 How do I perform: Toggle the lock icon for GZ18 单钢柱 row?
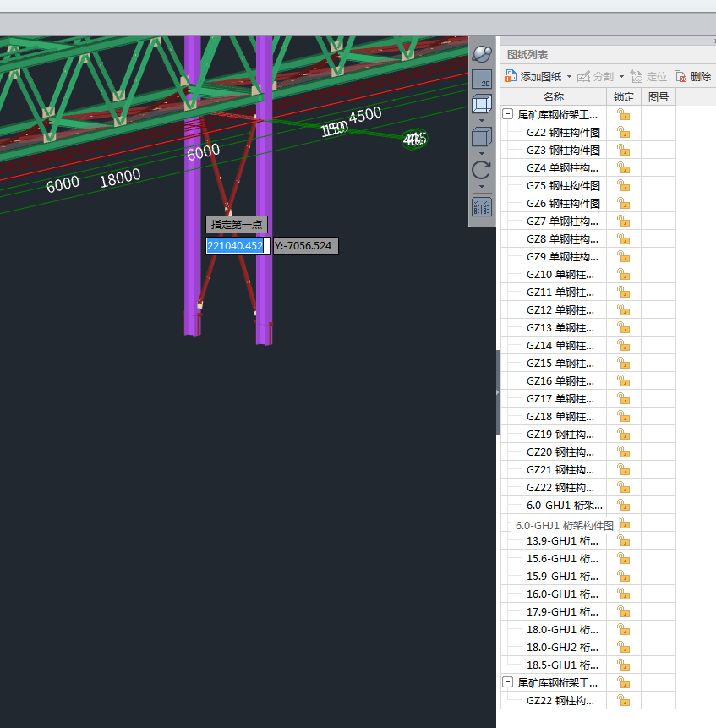(623, 417)
